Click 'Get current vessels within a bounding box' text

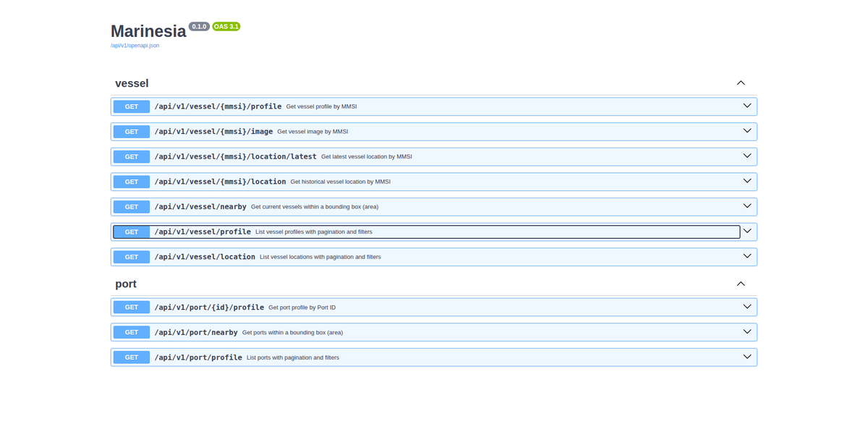tap(315, 207)
